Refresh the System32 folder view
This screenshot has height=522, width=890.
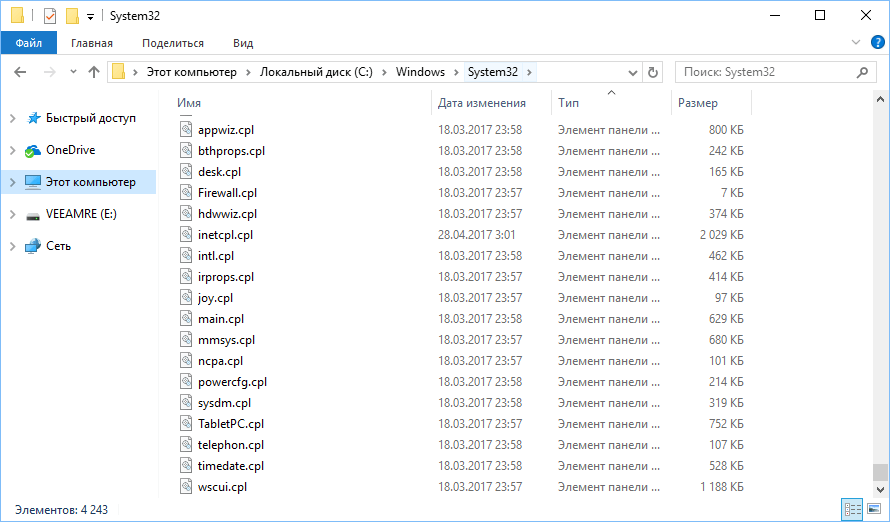[x=653, y=73]
